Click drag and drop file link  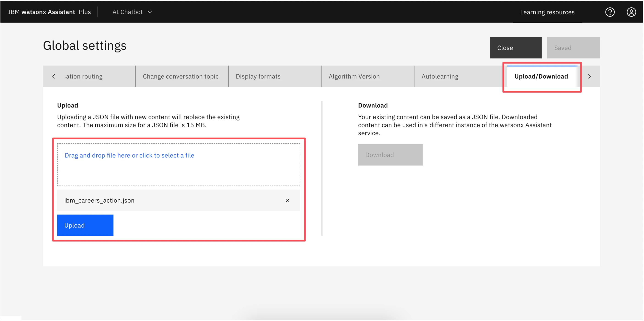point(129,155)
